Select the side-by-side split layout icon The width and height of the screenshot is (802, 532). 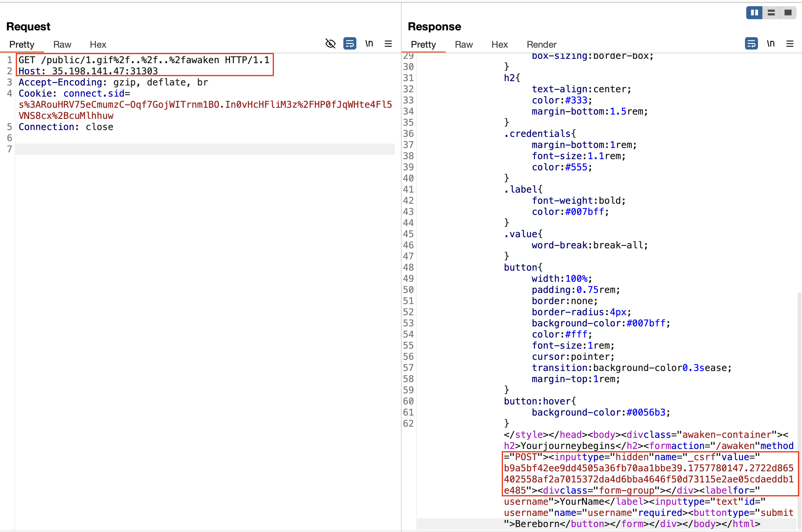[x=754, y=13]
